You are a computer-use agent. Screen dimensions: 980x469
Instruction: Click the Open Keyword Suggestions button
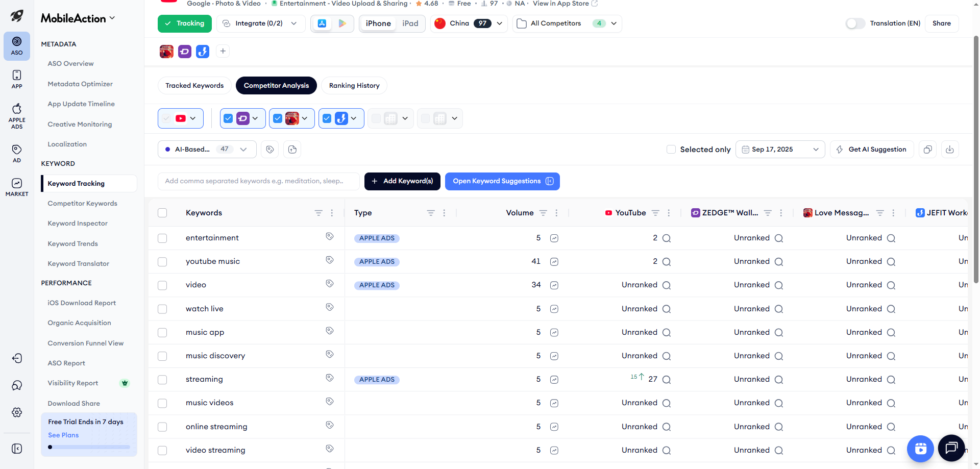(x=502, y=181)
